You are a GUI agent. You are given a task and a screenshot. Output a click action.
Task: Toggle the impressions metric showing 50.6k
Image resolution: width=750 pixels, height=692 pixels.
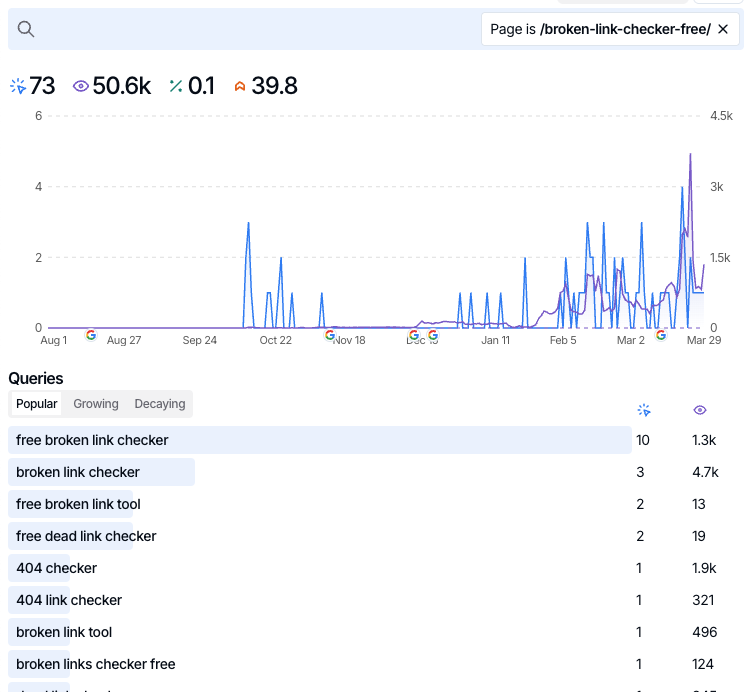pyautogui.click(x=111, y=86)
